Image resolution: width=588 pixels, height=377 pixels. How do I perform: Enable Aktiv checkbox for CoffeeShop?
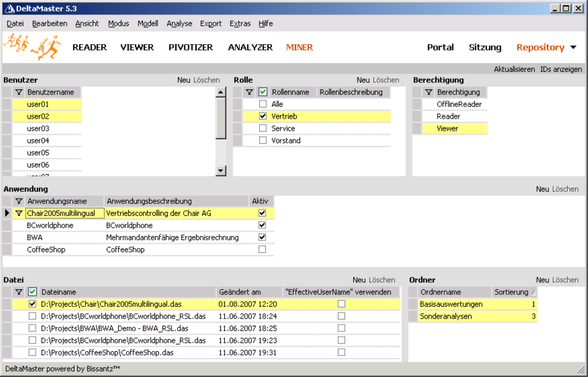coord(262,249)
